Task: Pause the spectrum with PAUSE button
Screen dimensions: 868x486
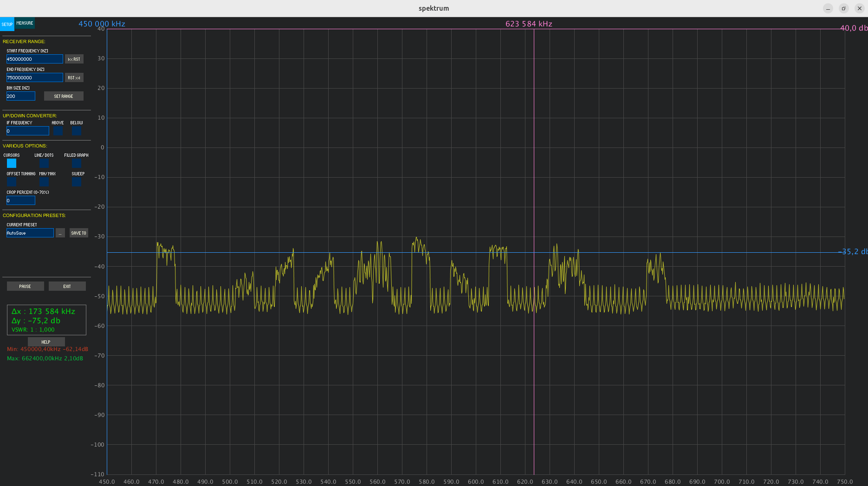Action: pos(26,286)
